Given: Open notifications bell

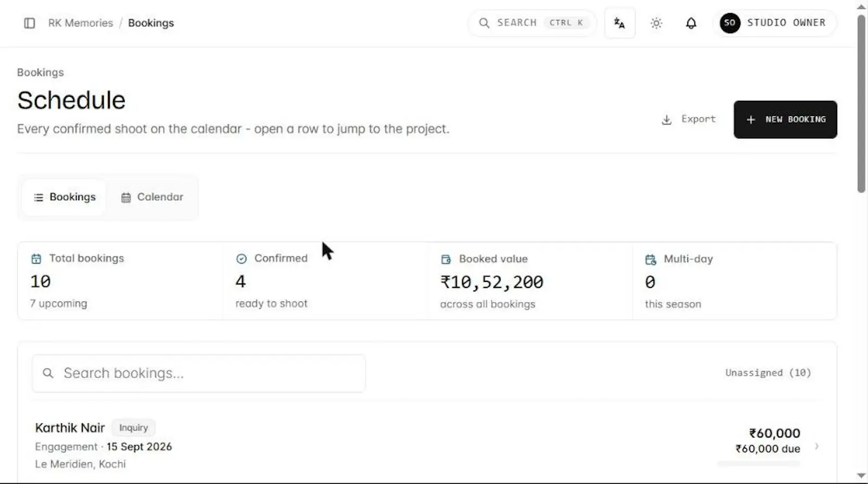Looking at the screenshot, I should coord(691,23).
